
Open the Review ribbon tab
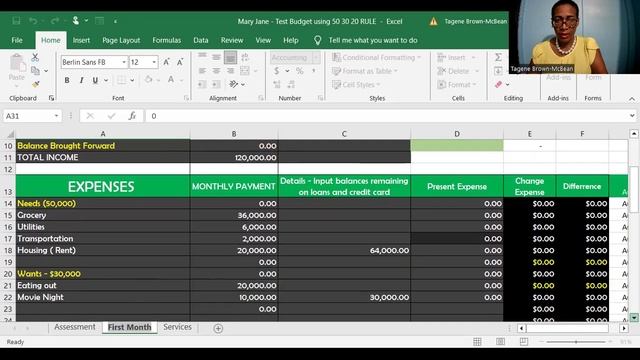pyautogui.click(x=232, y=40)
